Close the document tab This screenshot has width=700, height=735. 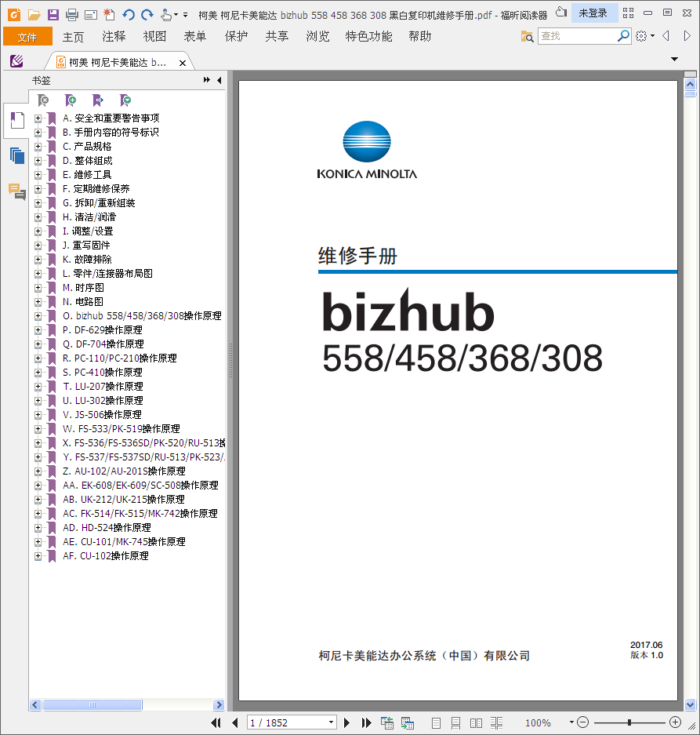[183, 63]
